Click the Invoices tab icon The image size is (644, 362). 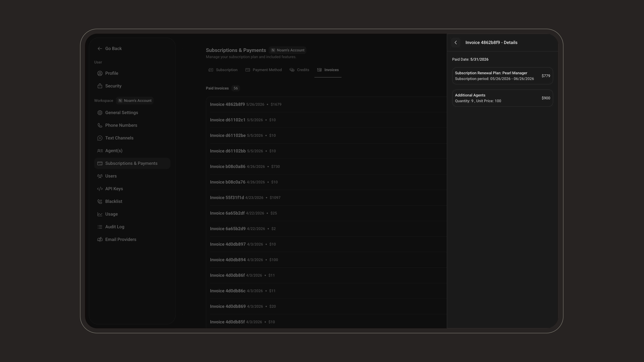tap(319, 70)
